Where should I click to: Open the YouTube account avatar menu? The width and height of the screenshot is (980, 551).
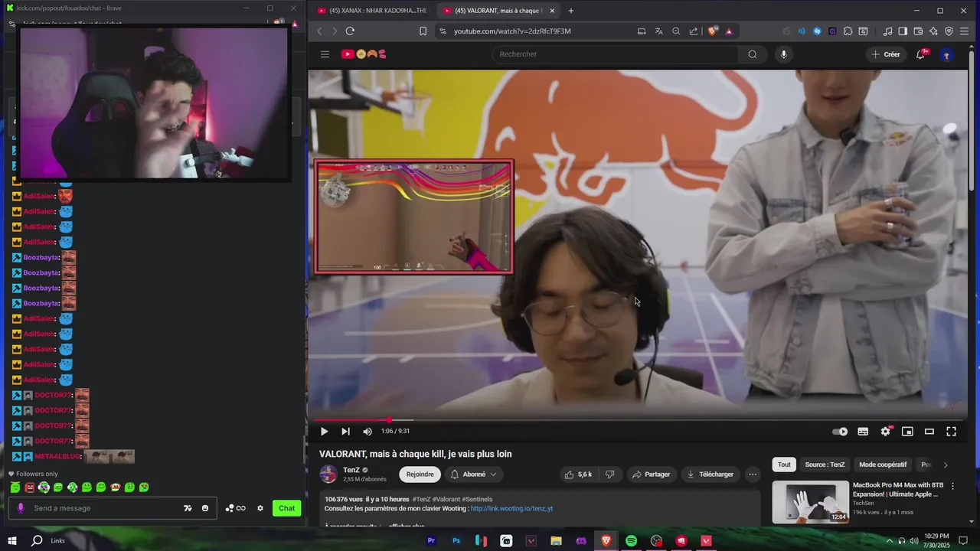947,54
